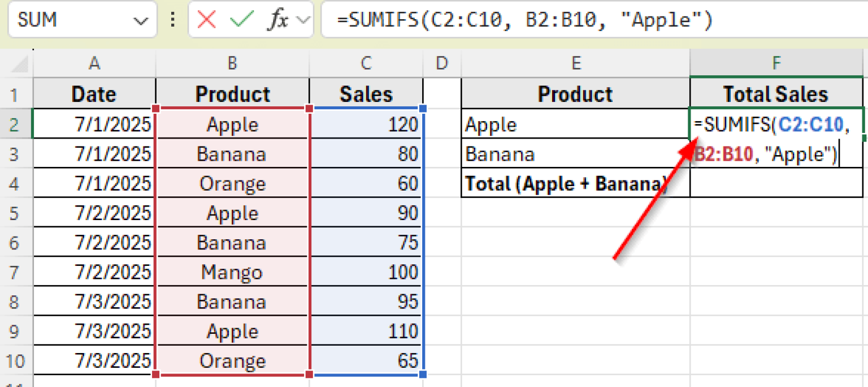This screenshot has width=868, height=387.
Task: Open the Name Box function list chevron
Action: [x=140, y=20]
